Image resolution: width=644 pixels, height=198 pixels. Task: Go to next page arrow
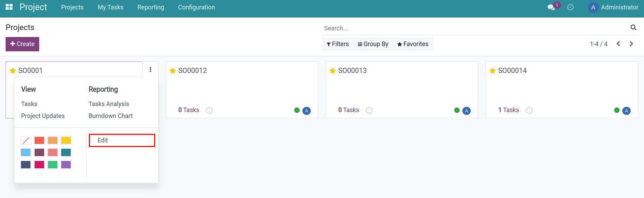pos(631,44)
